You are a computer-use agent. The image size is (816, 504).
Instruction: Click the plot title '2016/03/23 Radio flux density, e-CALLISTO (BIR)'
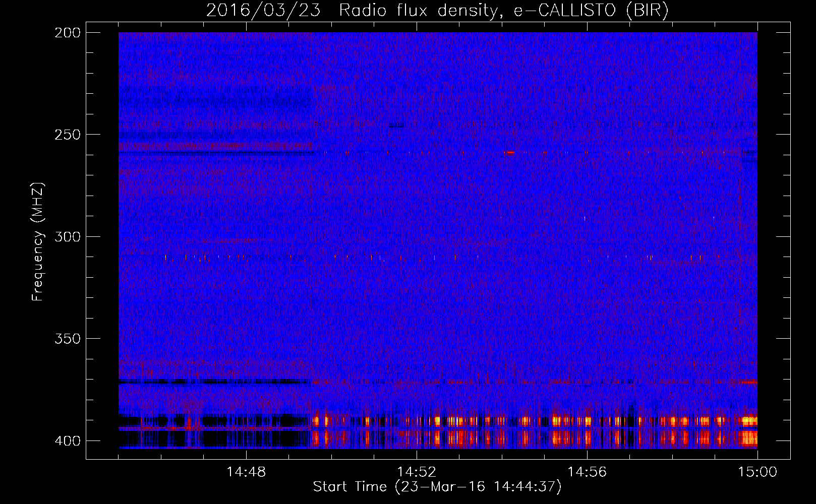click(x=437, y=11)
